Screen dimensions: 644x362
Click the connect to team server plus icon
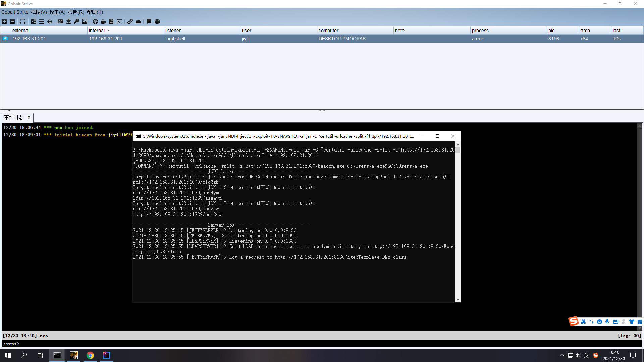pyautogui.click(x=4, y=21)
